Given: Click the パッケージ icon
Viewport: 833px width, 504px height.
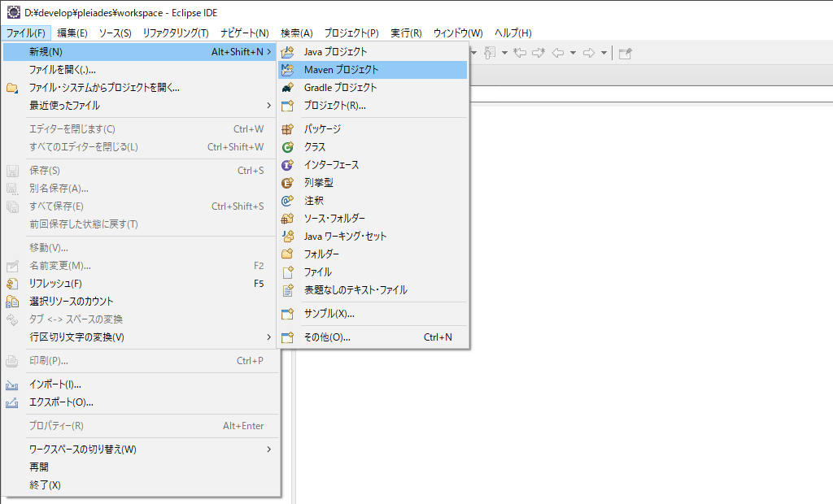Looking at the screenshot, I should (x=287, y=129).
